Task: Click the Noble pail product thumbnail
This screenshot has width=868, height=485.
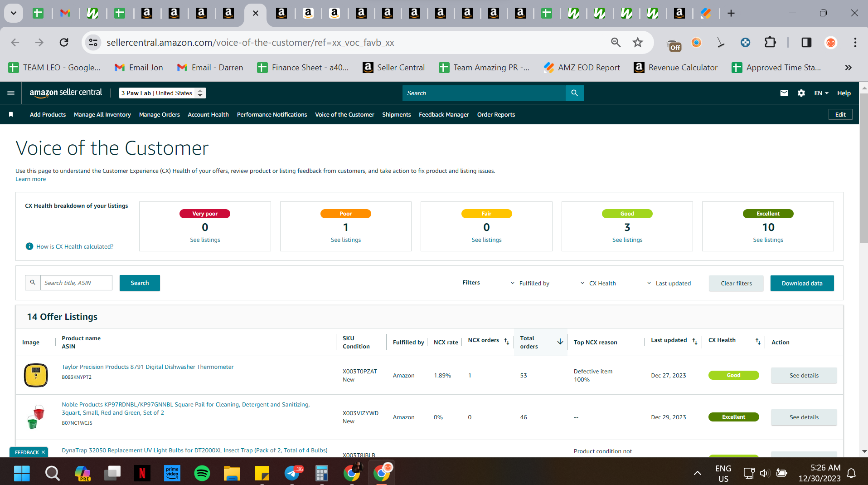Action: 36,417
